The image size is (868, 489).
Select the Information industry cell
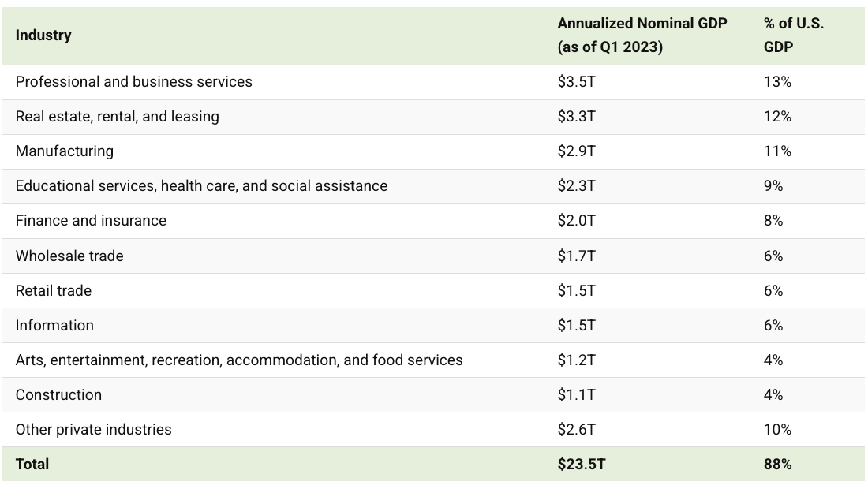coord(54,326)
